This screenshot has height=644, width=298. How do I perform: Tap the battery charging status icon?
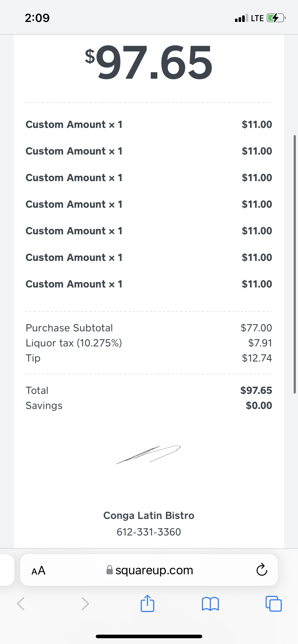pyautogui.click(x=276, y=18)
